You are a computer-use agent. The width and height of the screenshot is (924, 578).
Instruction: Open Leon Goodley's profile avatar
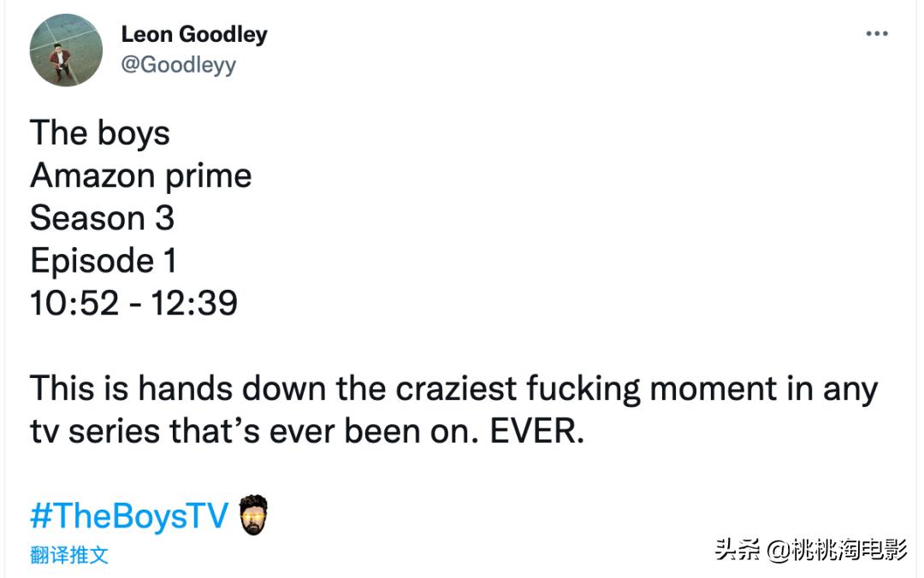tap(66, 50)
